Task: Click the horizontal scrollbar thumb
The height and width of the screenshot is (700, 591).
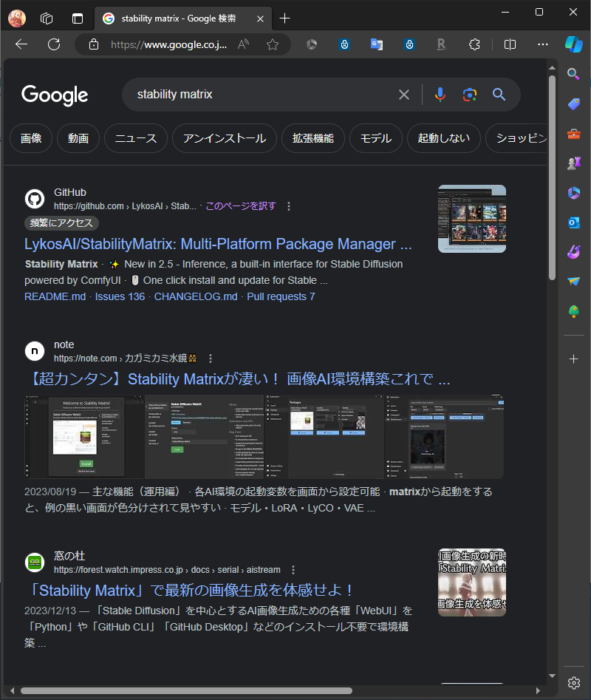Action: [x=186, y=690]
